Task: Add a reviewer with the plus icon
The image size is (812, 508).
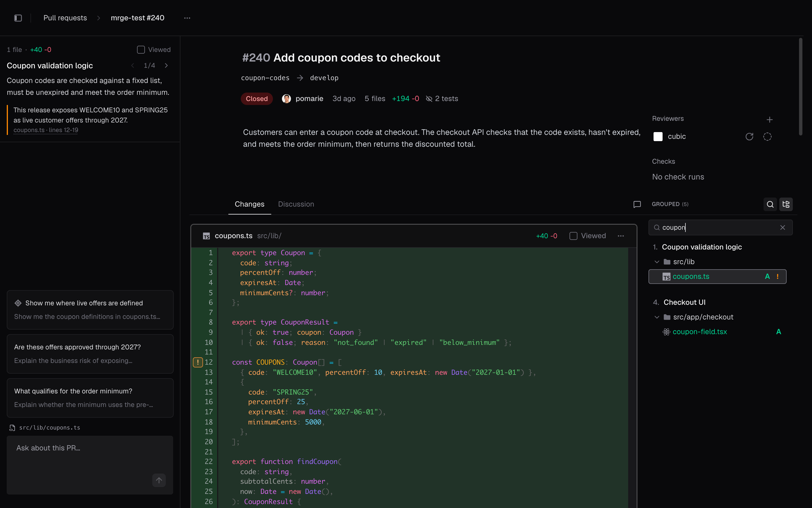Action: point(770,120)
